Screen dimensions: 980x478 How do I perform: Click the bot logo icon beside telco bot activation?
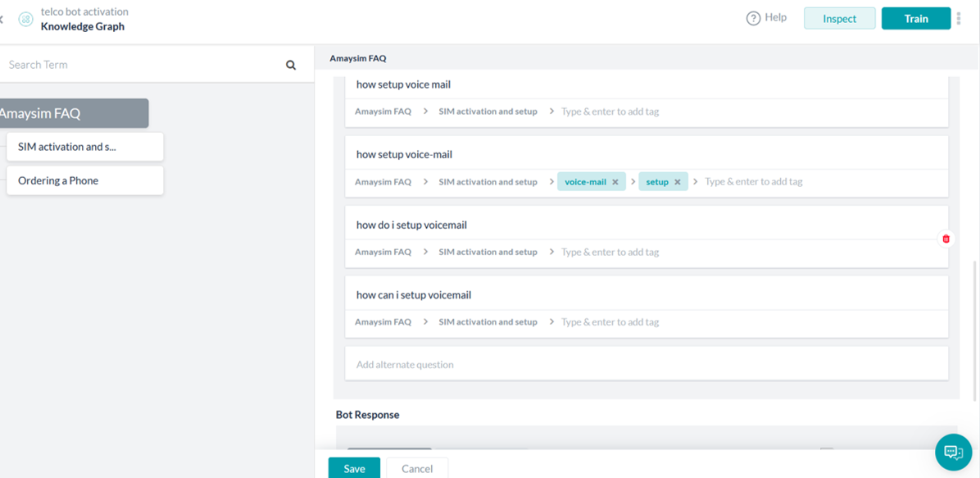tap(25, 19)
